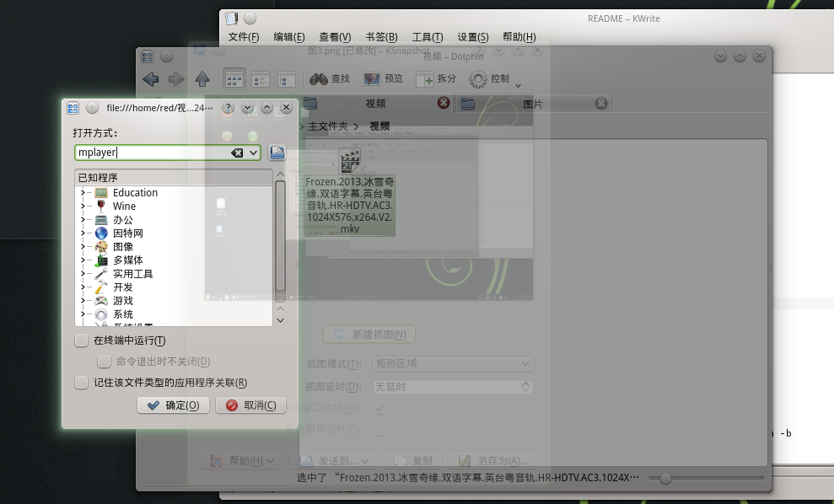834x504 pixels.
Task: Enable 在终端中运行 checkbox
Action: coord(82,340)
